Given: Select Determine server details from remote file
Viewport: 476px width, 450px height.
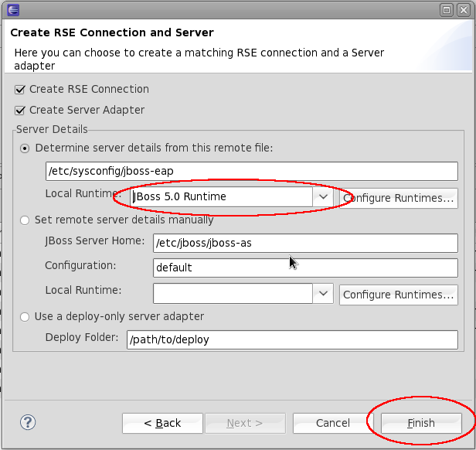Looking at the screenshot, I should pos(25,148).
